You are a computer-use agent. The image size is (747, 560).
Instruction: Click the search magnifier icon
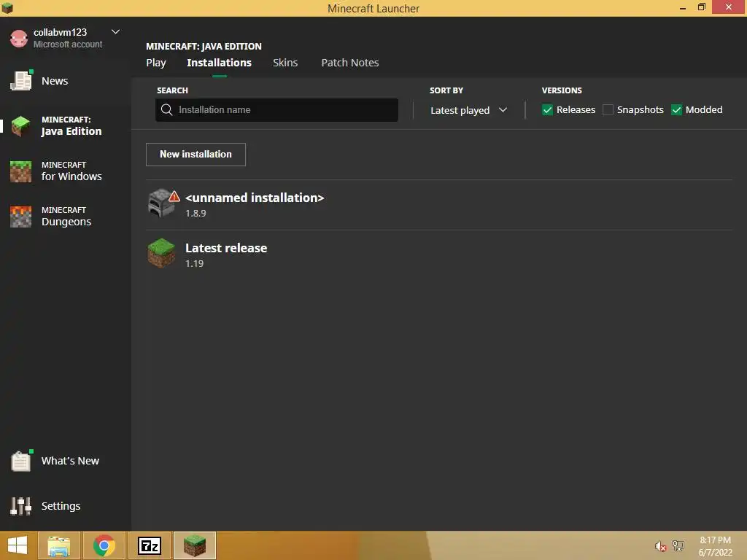click(x=167, y=110)
